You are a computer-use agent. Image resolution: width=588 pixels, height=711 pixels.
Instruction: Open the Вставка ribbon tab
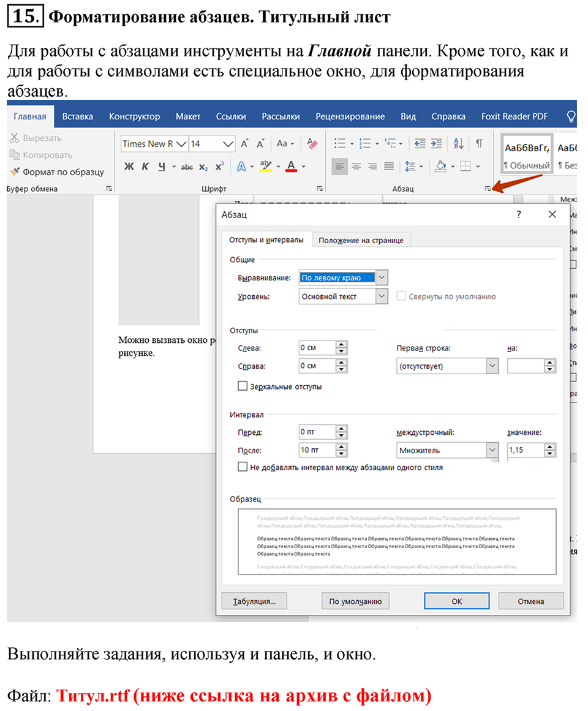click(x=78, y=116)
